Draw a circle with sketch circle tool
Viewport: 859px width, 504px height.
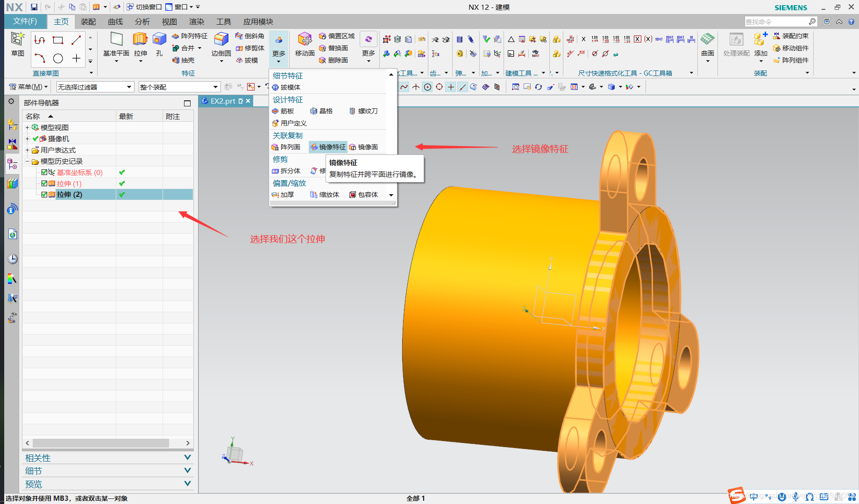58,58
